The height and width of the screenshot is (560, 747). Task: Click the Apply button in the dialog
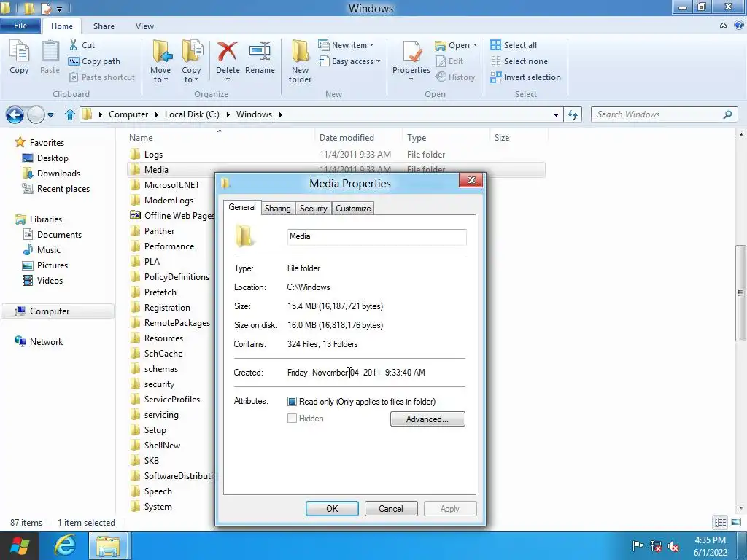point(449,508)
